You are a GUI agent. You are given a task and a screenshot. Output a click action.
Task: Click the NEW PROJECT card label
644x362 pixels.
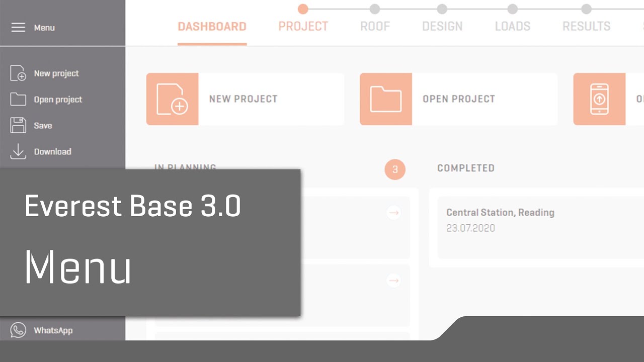[244, 99]
